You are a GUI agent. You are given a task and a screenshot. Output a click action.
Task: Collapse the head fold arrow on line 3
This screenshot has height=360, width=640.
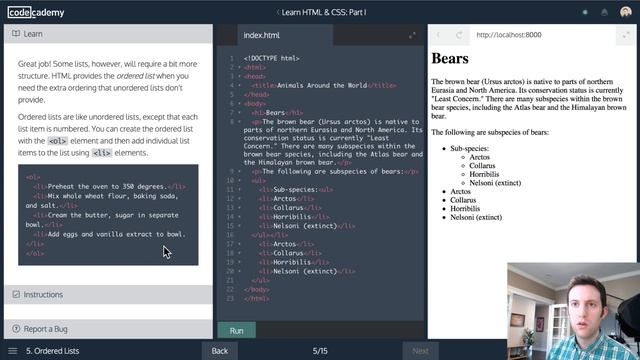240,77
